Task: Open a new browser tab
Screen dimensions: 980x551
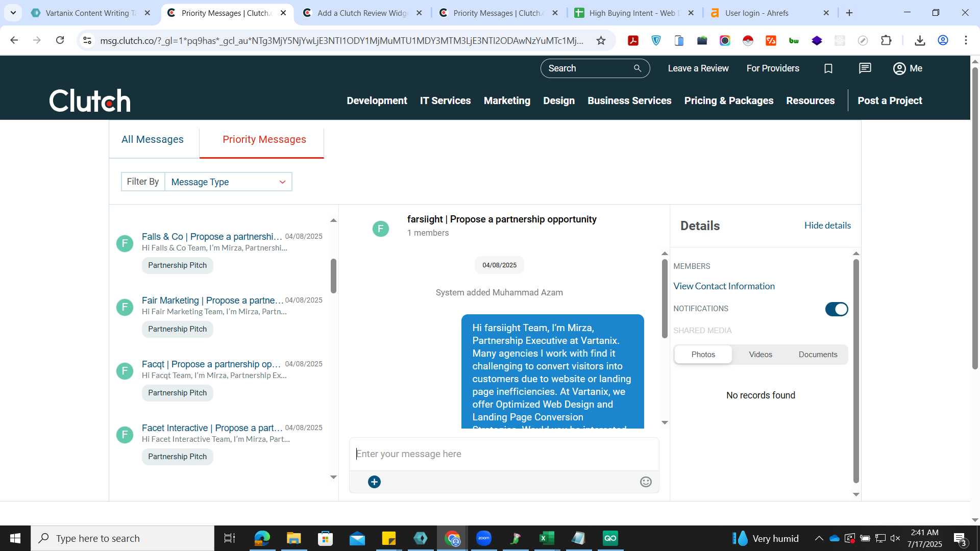Action: click(x=849, y=13)
